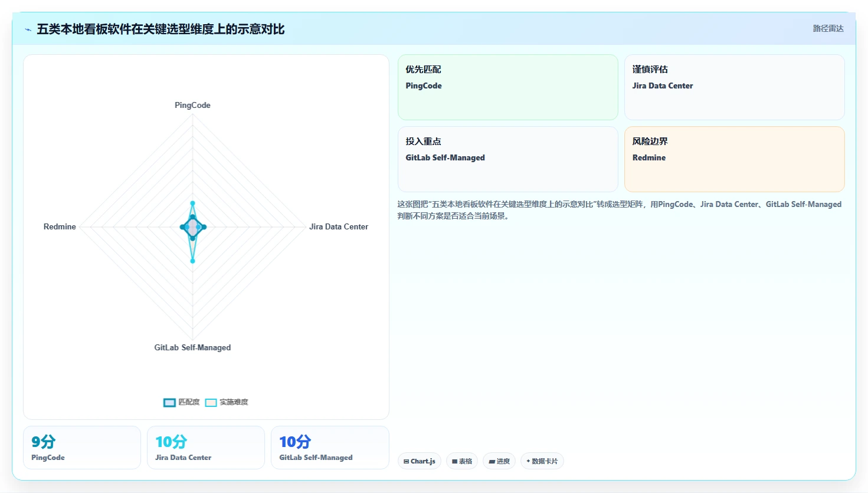
Task: Select the 表格 tag chip
Action: (x=462, y=461)
